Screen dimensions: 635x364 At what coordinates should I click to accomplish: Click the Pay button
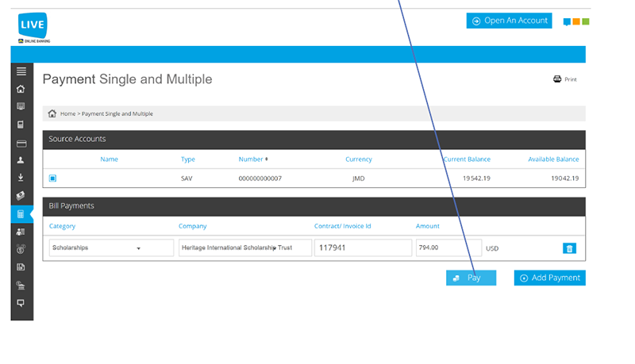click(471, 278)
